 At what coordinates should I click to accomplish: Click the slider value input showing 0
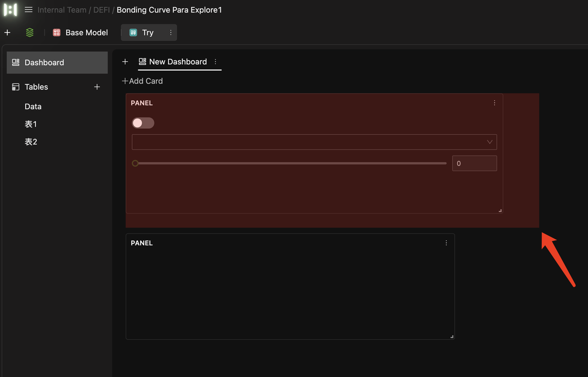click(x=474, y=163)
